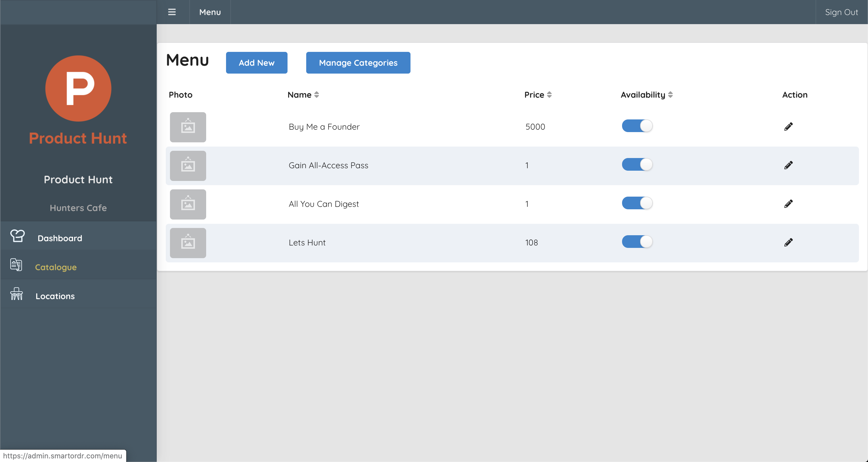The height and width of the screenshot is (462, 868).
Task: Toggle All You Can Digest availability slider
Action: point(637,203)
